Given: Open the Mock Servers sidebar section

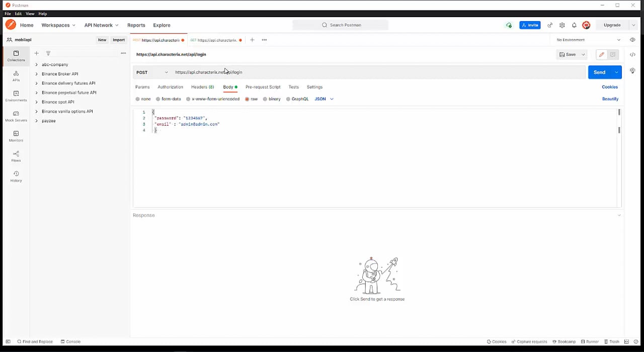Looking at the screenshot, I should point(16,116).
